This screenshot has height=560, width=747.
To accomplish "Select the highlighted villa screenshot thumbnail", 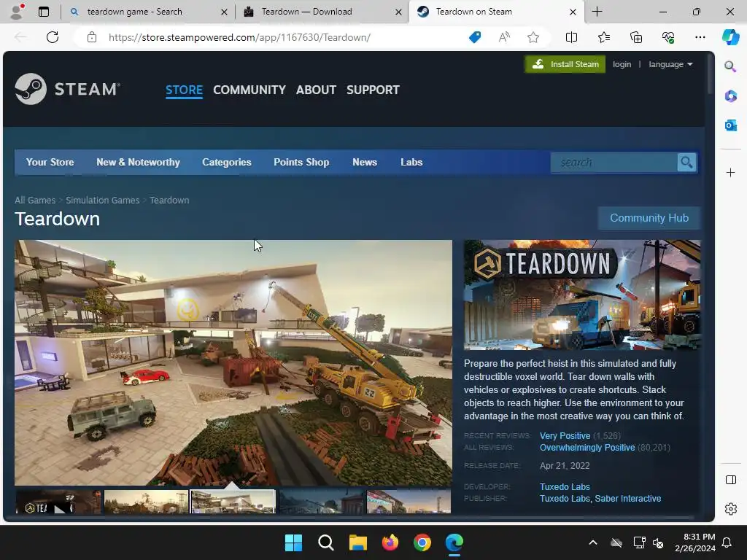I will pyautogui.click(x=233, y=502).
